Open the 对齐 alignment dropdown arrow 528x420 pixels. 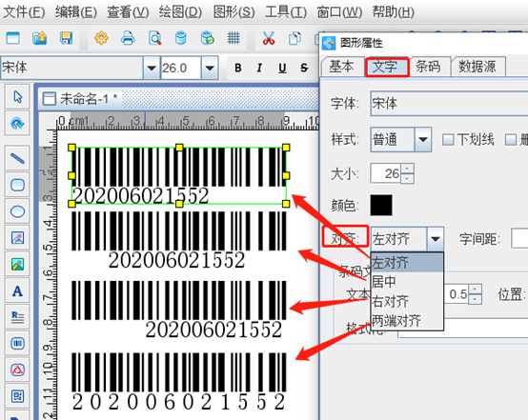click(436, 239)
